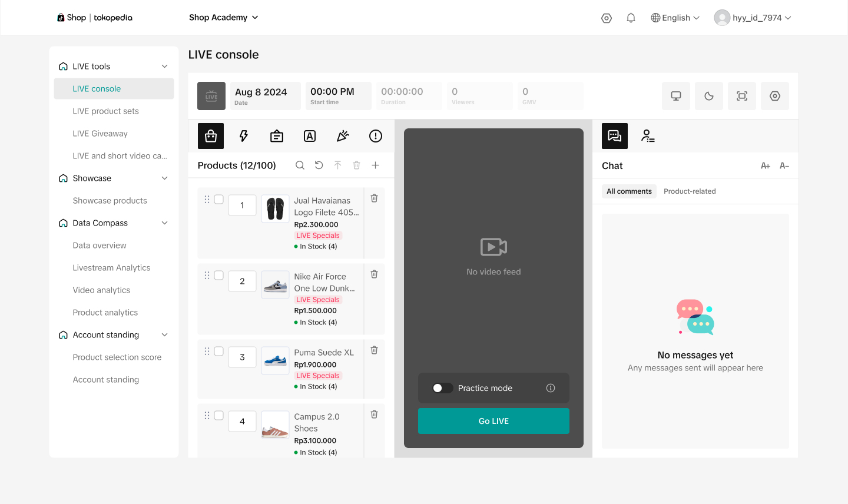The height and width of the screenshot is (504, 848).
Task: Open the English language dropdown
Action: (x=675, y=18)
